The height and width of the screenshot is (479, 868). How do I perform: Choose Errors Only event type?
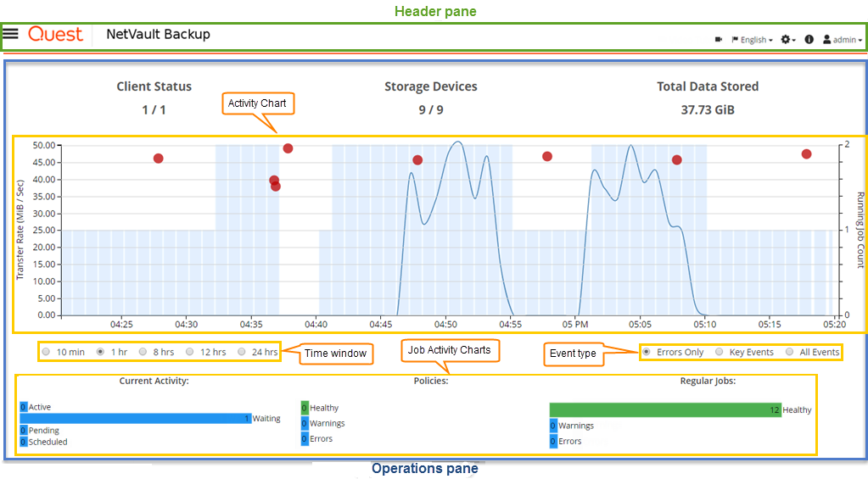click(646, 352)
